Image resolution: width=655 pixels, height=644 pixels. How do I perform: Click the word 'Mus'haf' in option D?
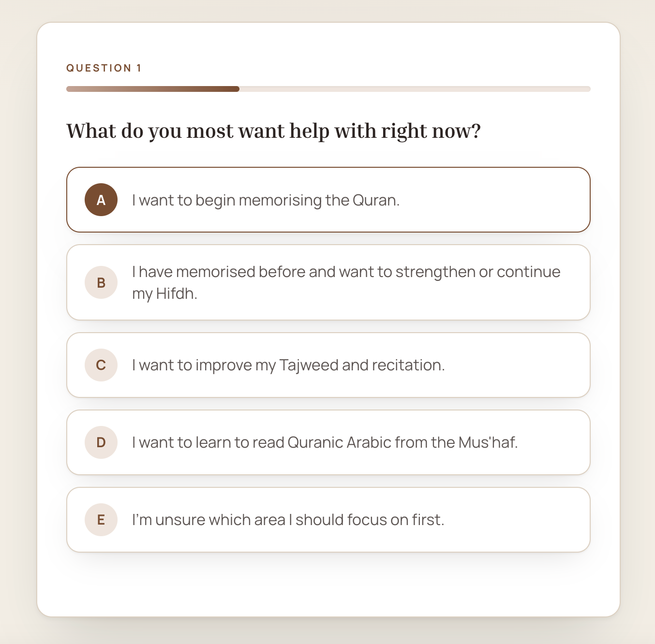pos(487,442)
